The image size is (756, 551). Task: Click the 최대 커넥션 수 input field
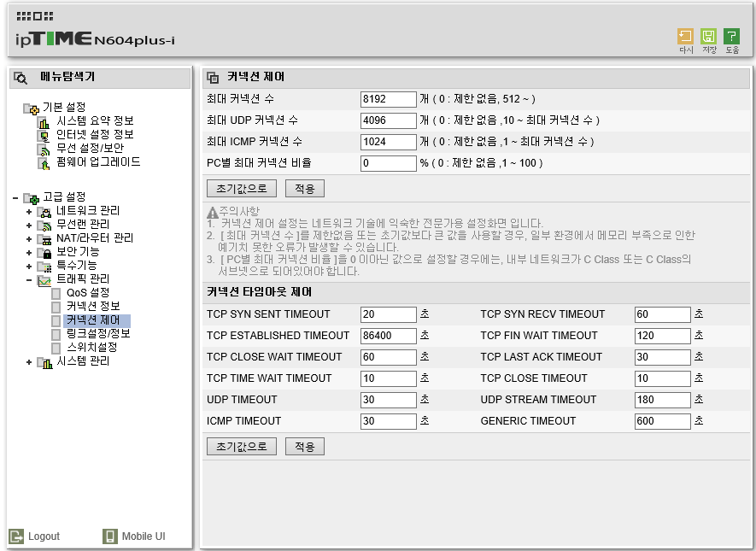click(388, 99)
